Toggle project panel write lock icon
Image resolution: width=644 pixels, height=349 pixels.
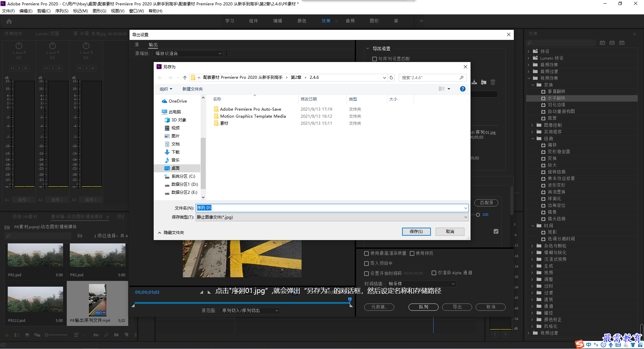(x=6, y=335)
